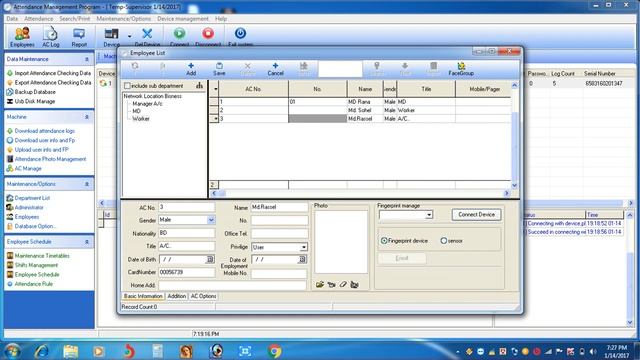Open Attendance Rule in sidebar

pos(33,284)
